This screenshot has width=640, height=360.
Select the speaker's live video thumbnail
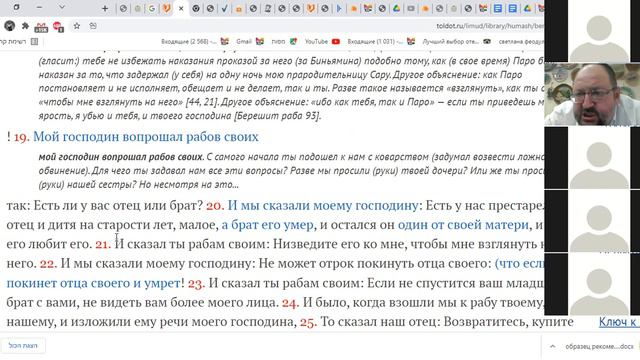click(x=592, y=94)
